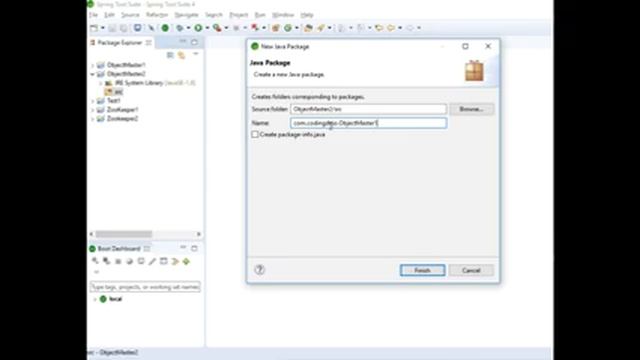640x360 pixels.
Task: Select the Boot Dashboard tab
Action: click(119, 249)
